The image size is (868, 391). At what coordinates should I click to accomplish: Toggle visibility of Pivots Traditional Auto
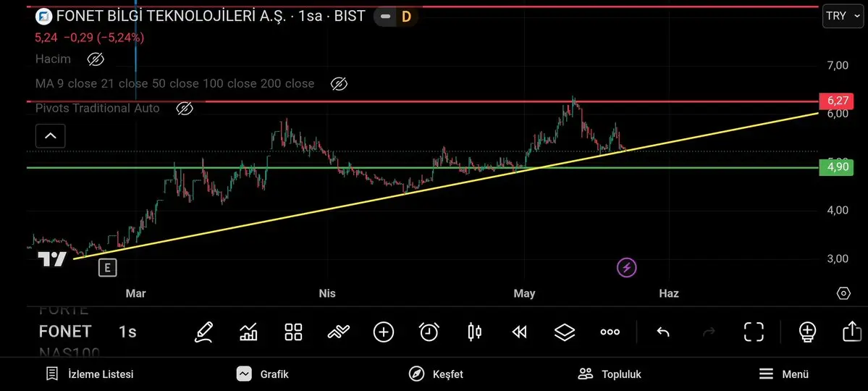185,109
